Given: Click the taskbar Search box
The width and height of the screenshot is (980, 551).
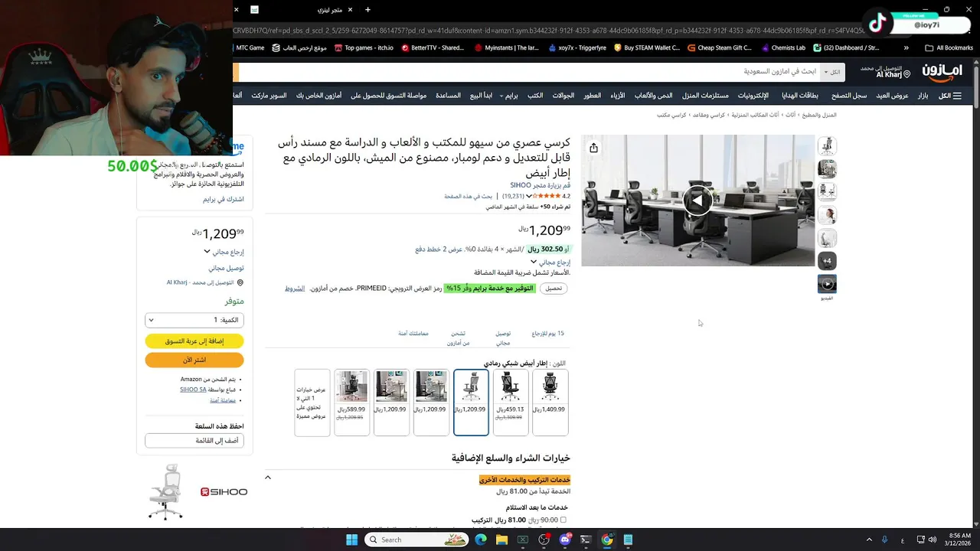Looking at the screenshot, I should [417, 540].
